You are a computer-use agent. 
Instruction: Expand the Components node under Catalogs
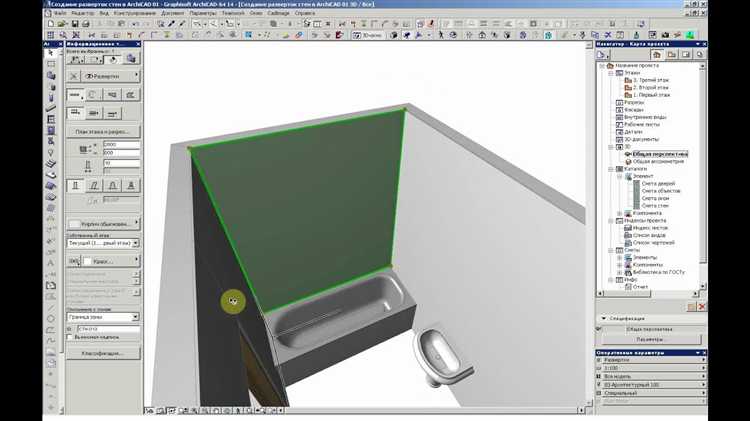click(x=619, y=213)
